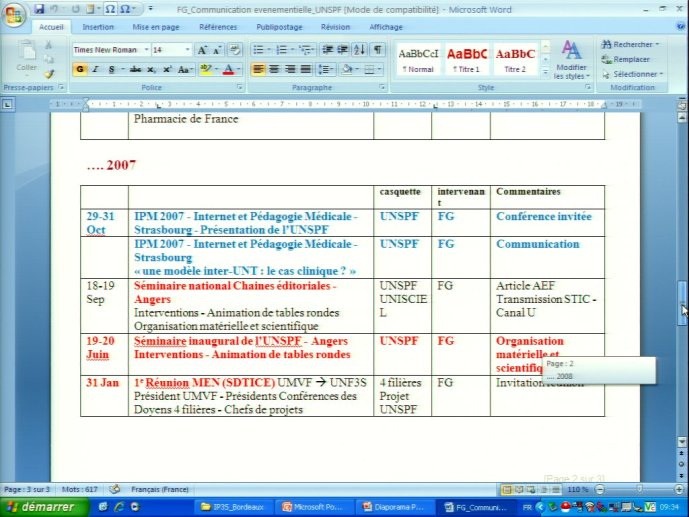The width and height of the screenshot is (689, 517).
Task: Open IP35_Bordeaux folder in the taskbar
Action: click(233, 507)
